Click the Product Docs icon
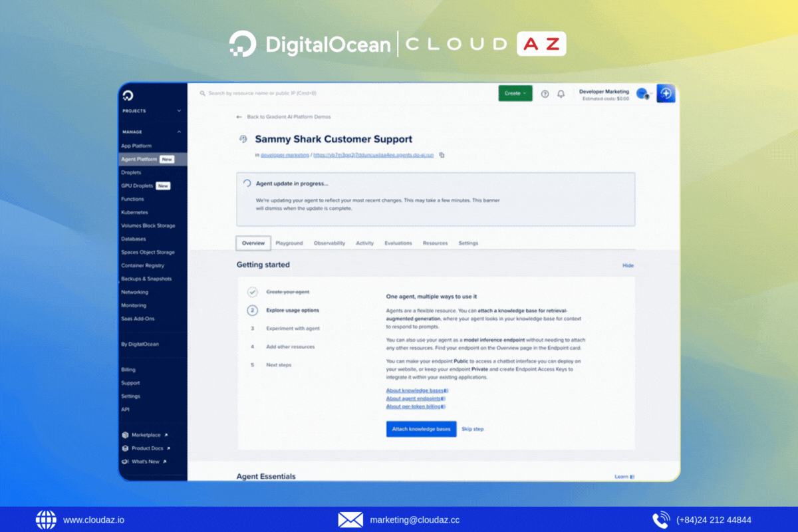Screen dimensions: 798x532 pyautogui.click(x=125, y=448)
